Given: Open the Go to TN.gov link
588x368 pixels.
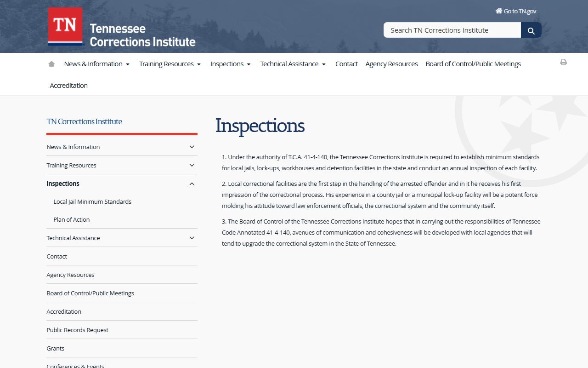Looking at the screenshot, I should click(x=515, y=11).
